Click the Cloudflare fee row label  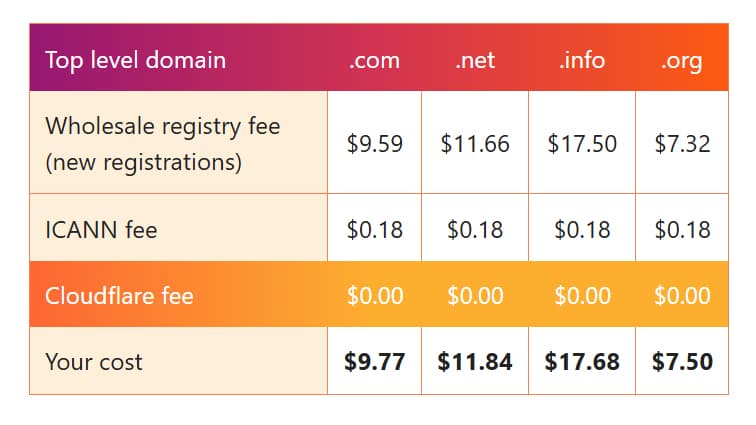tap(119, 296)
